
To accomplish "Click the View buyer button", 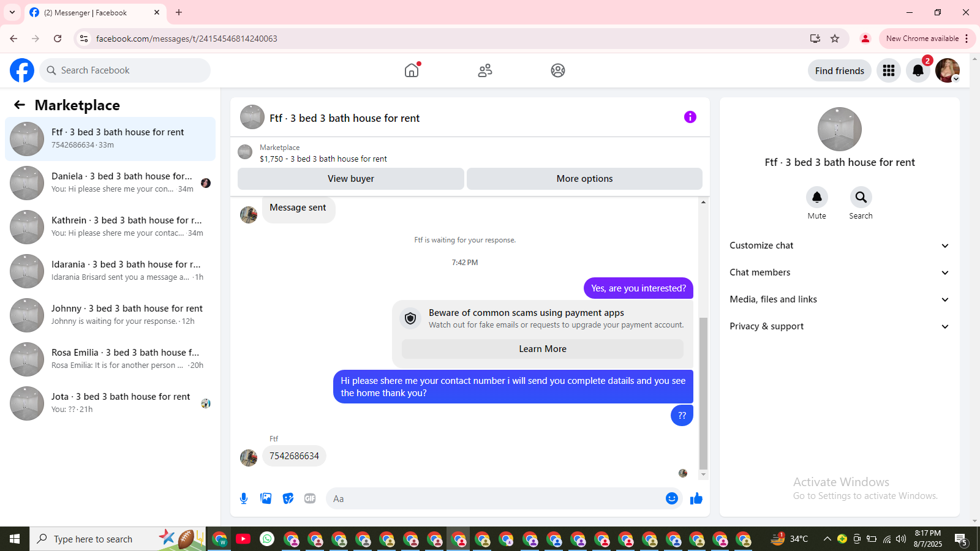I will [x=351, y=179].
